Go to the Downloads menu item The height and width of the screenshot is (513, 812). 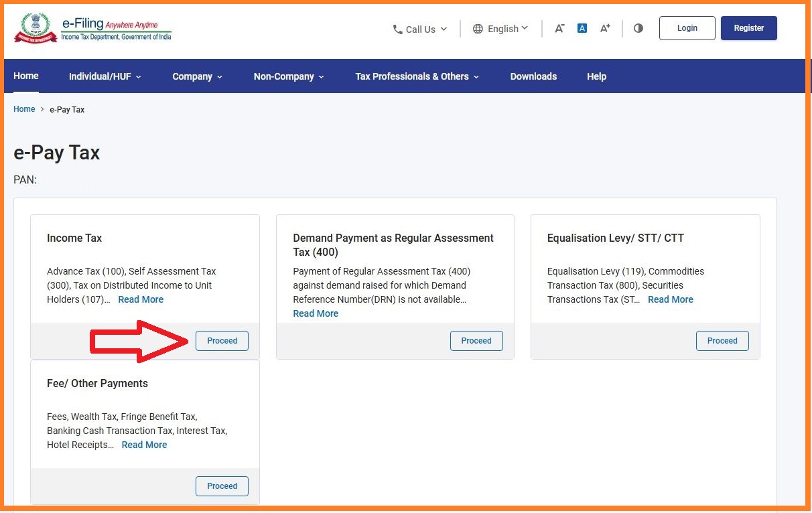click(533, 76)
